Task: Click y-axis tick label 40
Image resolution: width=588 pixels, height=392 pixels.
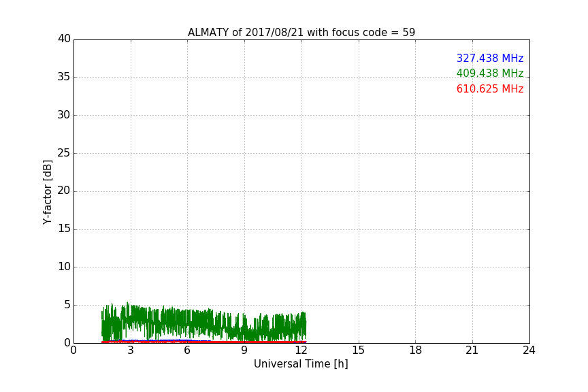Action: click(x=64, y=39)
